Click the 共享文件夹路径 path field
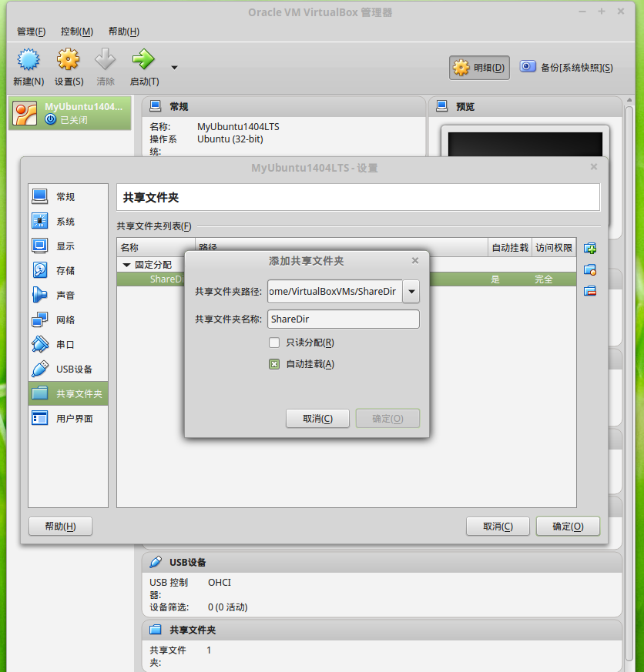This screenshot has height=672, width=644. (x=335, y=292)
